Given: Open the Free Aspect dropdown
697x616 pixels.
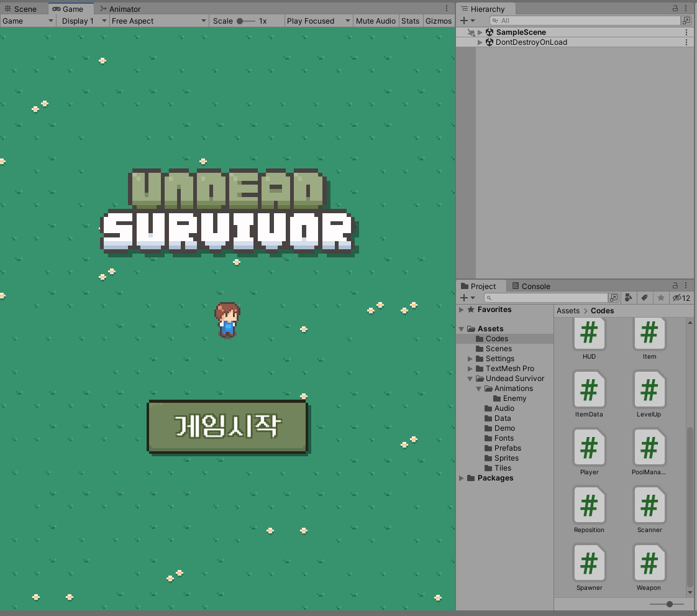Looking at the screenshot, I should click(158, 21).
